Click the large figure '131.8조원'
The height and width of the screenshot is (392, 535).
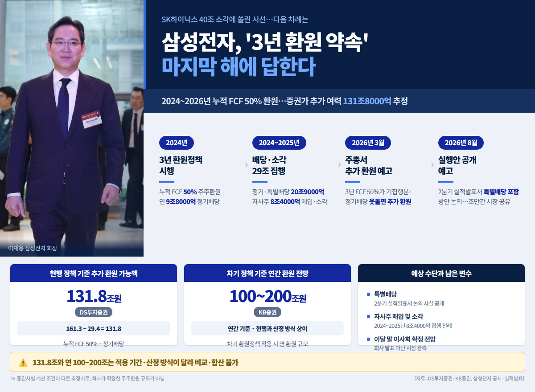pos(94,296)
